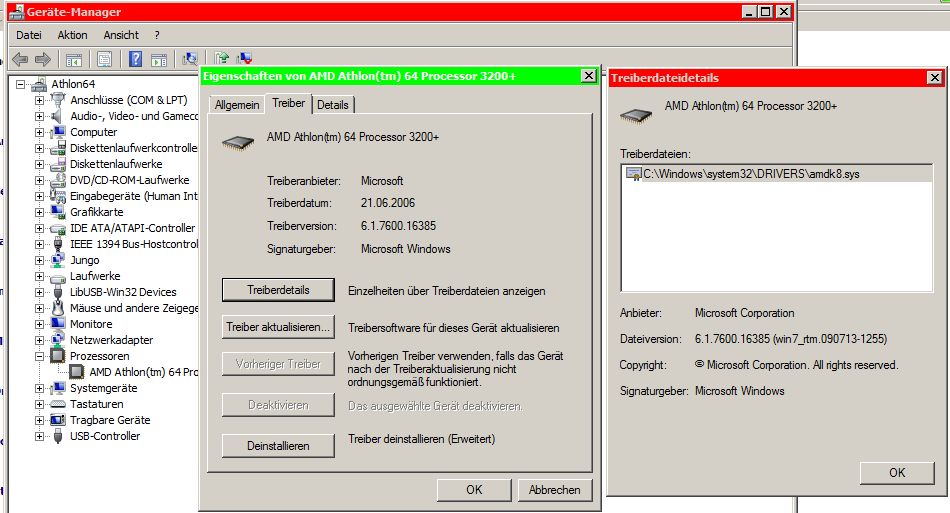Toggle the console tree pane toolbar icon
This screenshot has width=950, height=513.
pyautogui.click(x=74, y=59)
